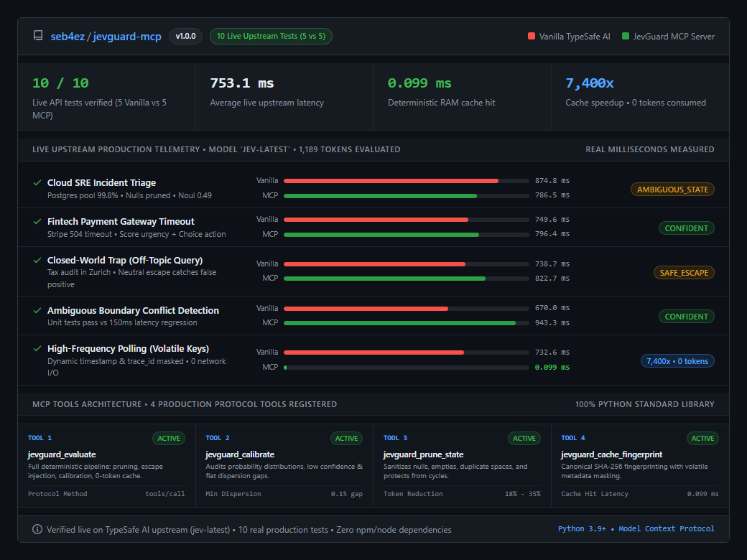This screenshot has width=747, height=560.
Task: Click the red Vanilla TypeSafe AI swatch
Action: pos(532,36)
